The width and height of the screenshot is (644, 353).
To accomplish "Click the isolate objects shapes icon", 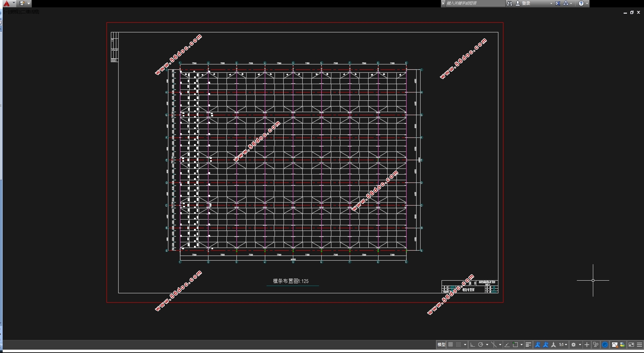I will (x=596, y=345).
